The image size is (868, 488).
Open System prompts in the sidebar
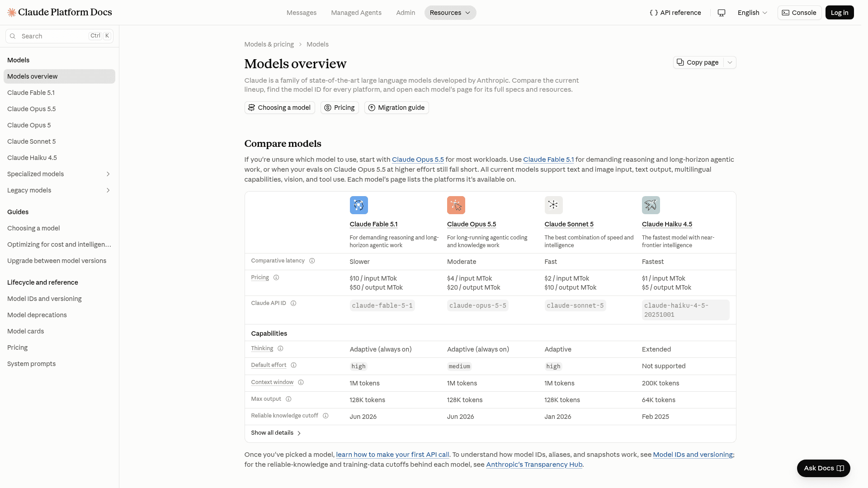pos(59,364)
